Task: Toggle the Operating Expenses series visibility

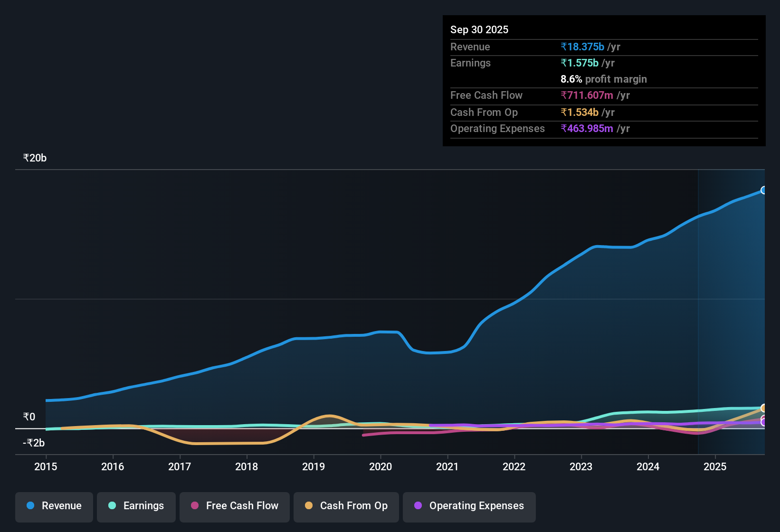Action: (x=469, y=506)
